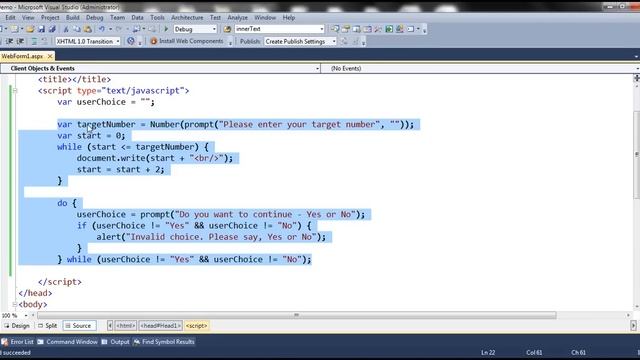
Task: Click the 'Col 61' status bar entry
Action: point(534,353)
